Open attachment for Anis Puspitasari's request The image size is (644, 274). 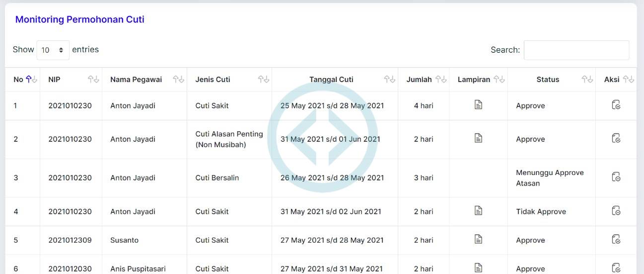pos(478,268)
